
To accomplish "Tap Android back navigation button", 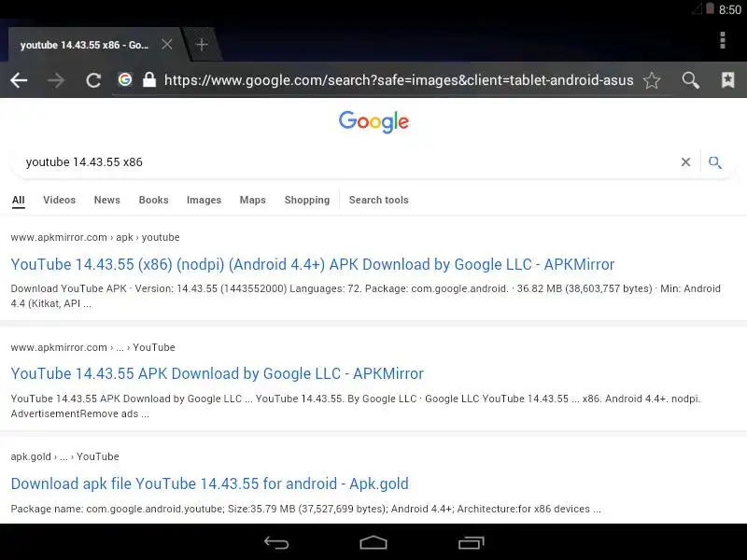I will (x=276, y=542).
